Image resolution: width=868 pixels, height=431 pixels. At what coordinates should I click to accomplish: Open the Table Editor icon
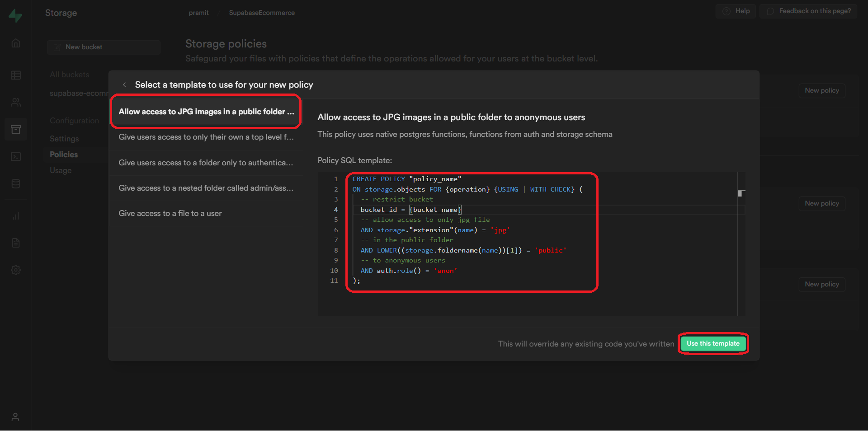pos(16,75)
